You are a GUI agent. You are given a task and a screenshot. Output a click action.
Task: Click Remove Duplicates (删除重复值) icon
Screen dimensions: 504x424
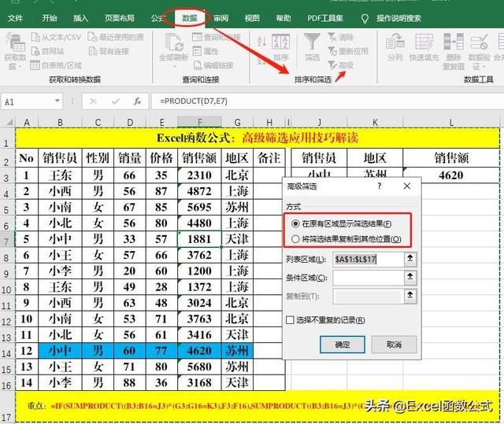tap(454, 42)
